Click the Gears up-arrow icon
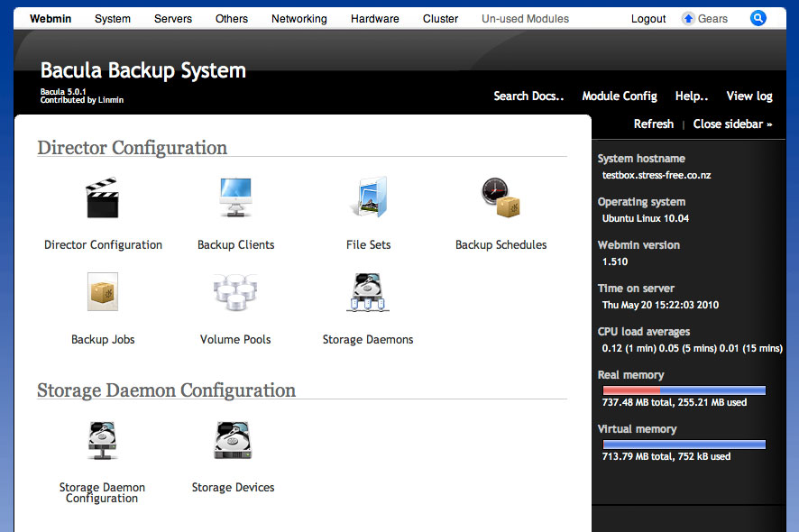Image resolution: width=799 pixels, height=532 pixels. (x=688, y=19)
